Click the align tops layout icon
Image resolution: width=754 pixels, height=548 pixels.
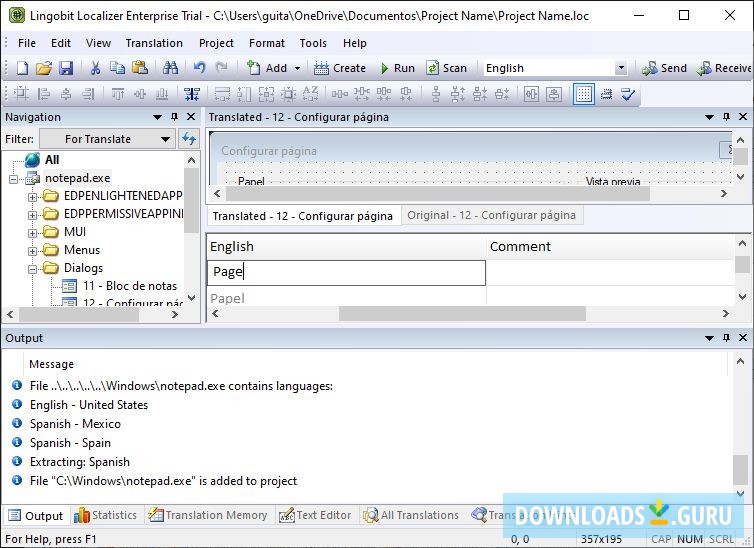117,94
